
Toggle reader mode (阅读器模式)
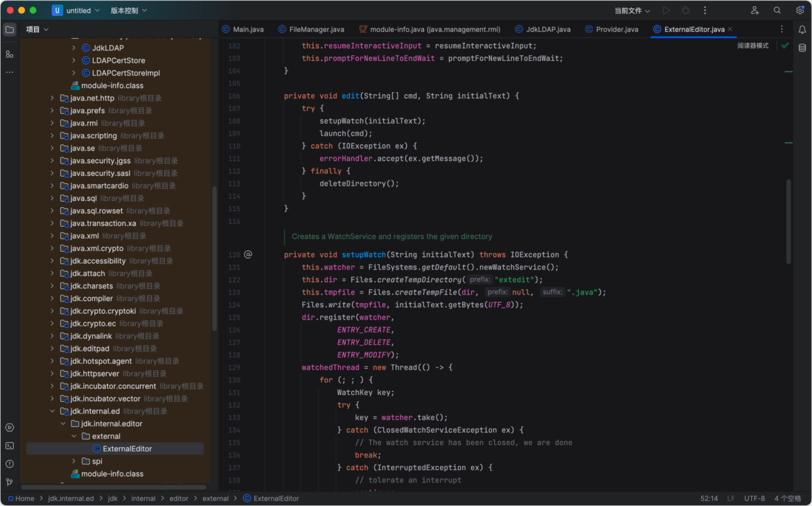(x=753, y=46)
